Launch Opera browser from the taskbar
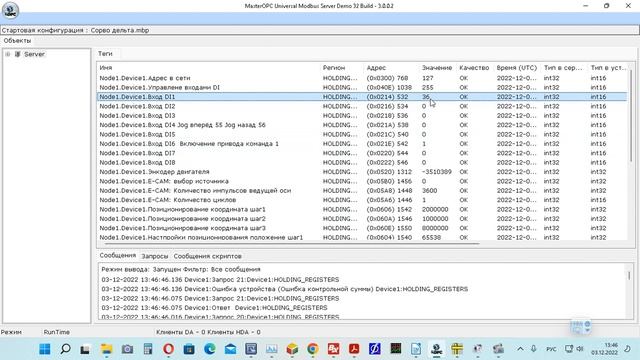Image resolution: width=640 pixels, height=360 pixels. click(168, 349)
